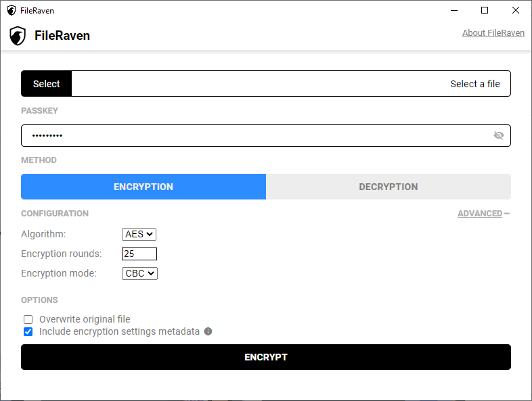Viewport: 532px width, 401px height.
Task: Click the OPTIONS section label
Action: [39, 300]
